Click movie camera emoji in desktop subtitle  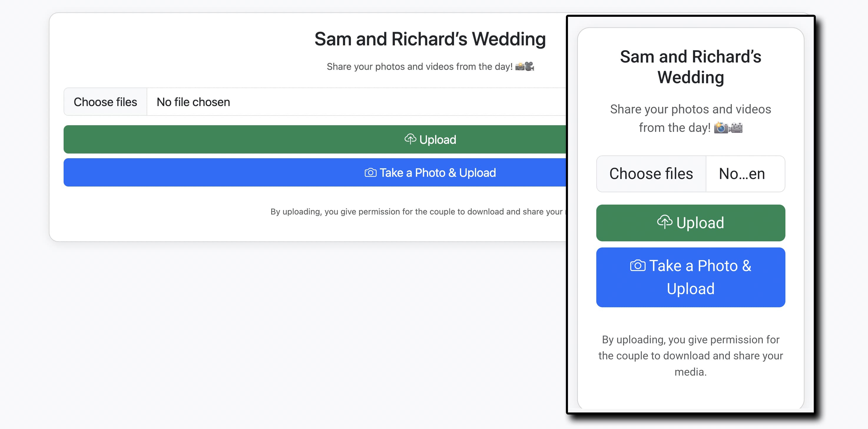[x=529, y=66]
